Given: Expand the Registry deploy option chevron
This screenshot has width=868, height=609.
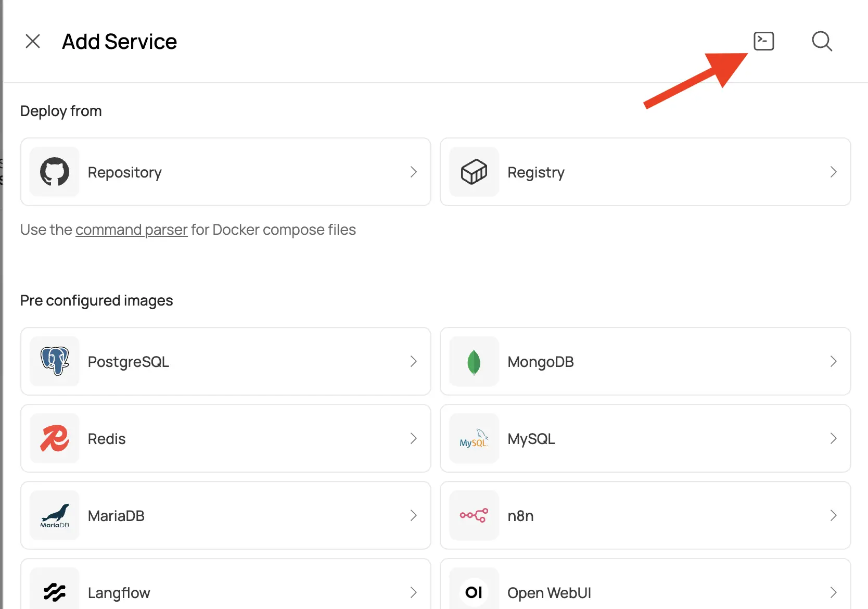Looking at the screenshot, I should pos(833,172).
